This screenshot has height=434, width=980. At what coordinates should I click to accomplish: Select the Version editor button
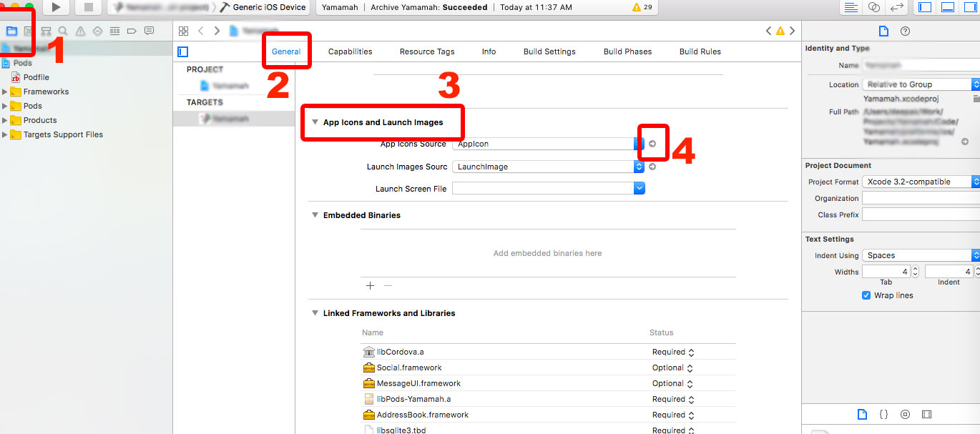pos(896,7)
